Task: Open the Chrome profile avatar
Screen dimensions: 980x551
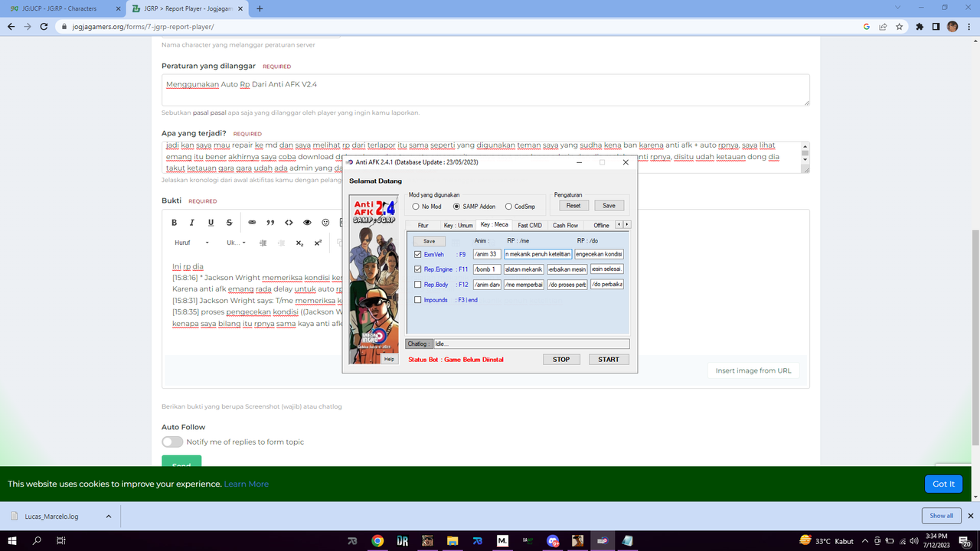Action: click(x=952, y=26)
